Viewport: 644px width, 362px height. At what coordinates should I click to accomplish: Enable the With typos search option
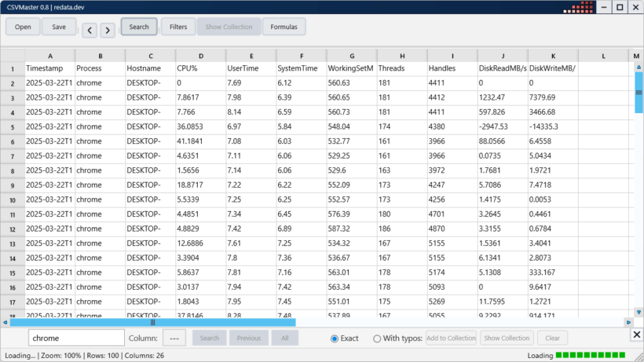[378, 338]
